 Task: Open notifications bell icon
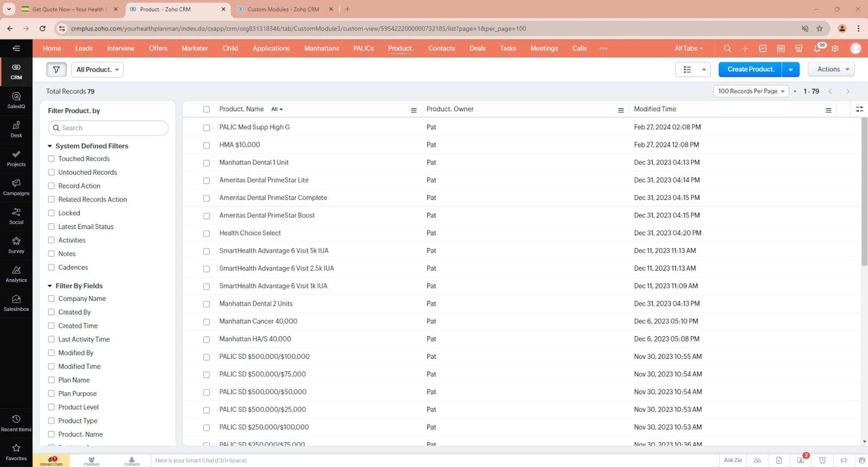[x=818, y=48]
